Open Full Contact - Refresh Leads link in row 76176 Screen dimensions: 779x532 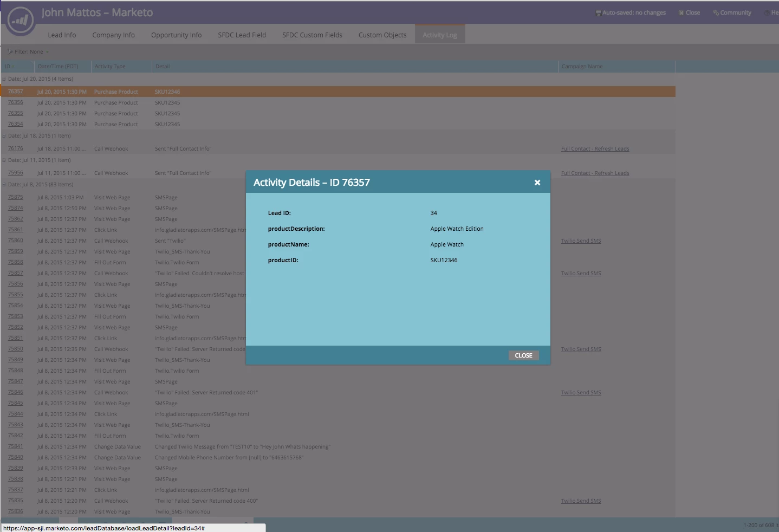[595, 148]
